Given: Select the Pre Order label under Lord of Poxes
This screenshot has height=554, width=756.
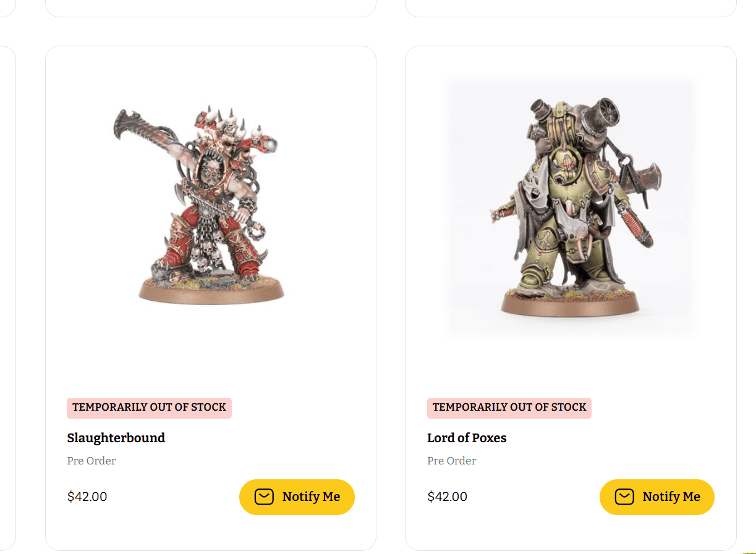Looking at the screenshot, I should point(452,461).
